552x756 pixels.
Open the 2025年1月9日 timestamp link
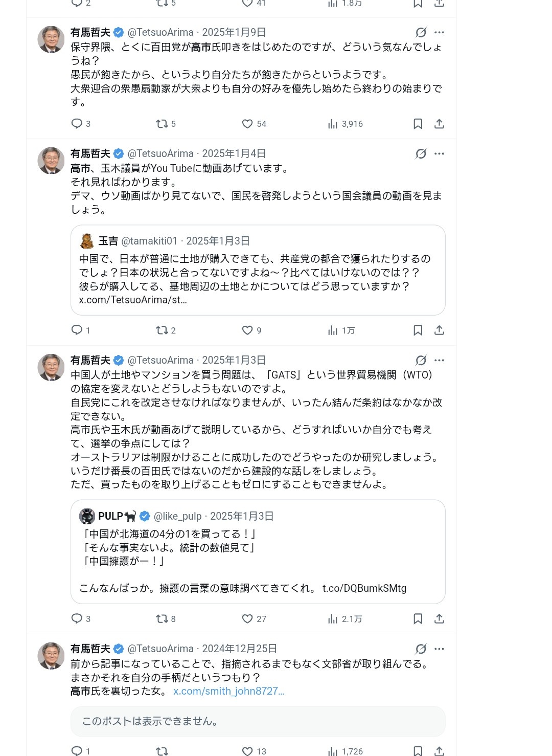click(x=234, y=32)
